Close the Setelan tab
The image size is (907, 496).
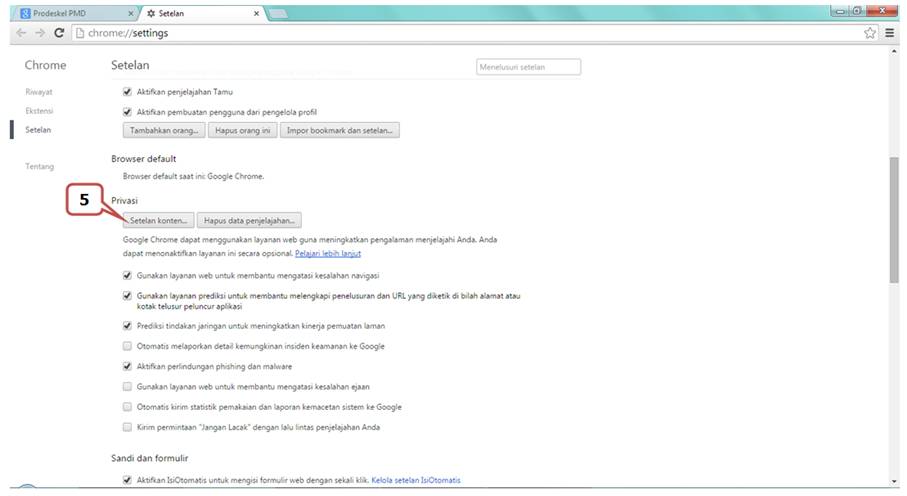[x=256, y=13]
